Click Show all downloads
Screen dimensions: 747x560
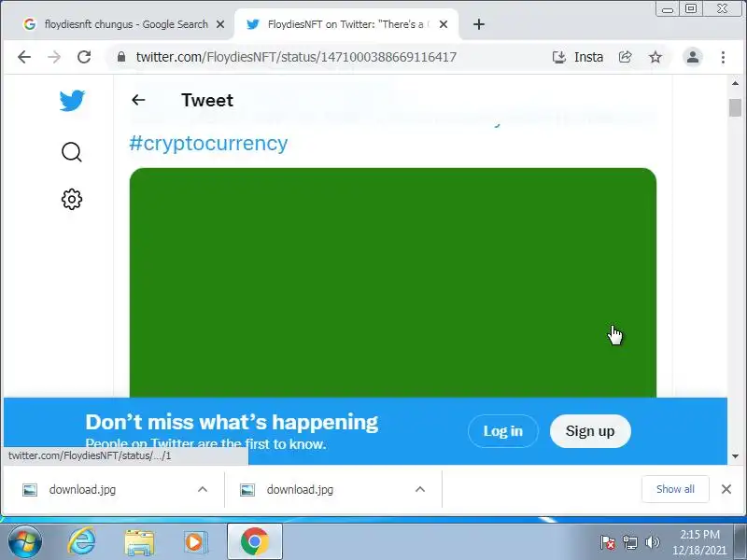[675, 489]
